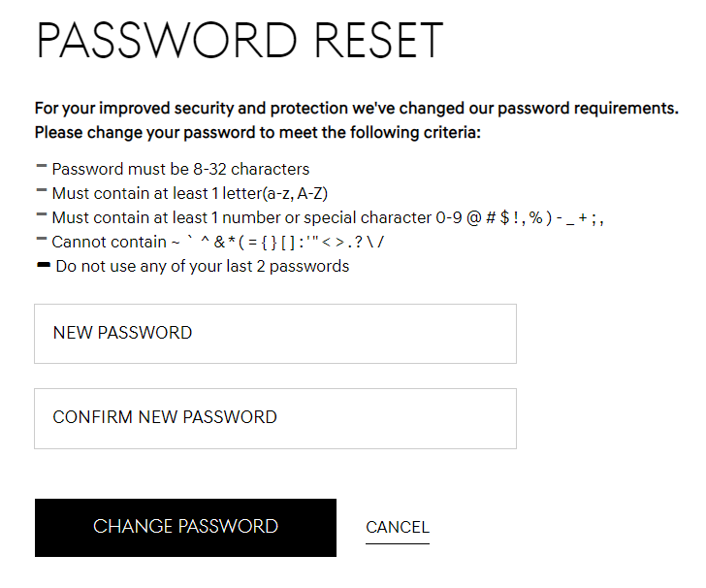Select the 'Password must be 8-32 characters' text
The image size is (706, 588).
(180, 169)
